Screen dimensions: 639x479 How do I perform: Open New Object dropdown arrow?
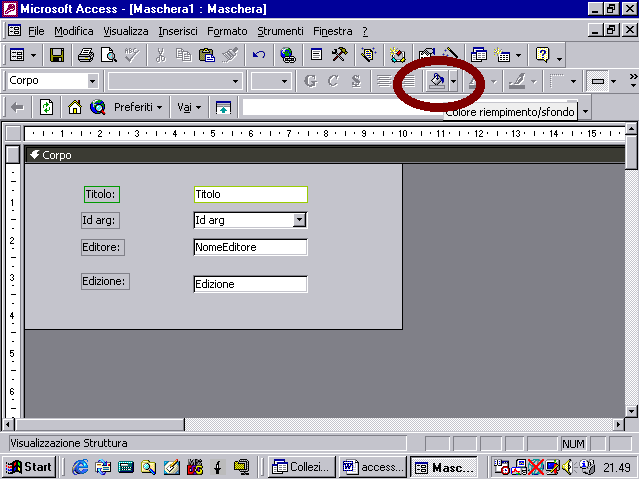click(518, 55)
